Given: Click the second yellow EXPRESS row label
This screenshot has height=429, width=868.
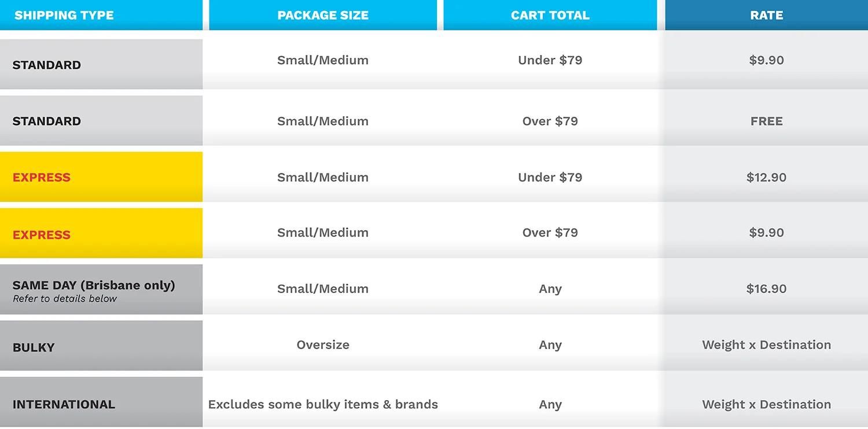Looking at the screenshot, I should tap(42, 234).
